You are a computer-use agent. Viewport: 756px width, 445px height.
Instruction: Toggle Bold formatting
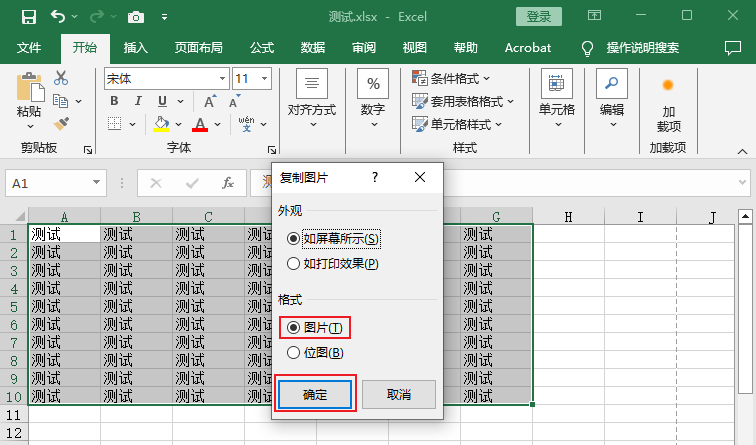click(114, 101)
